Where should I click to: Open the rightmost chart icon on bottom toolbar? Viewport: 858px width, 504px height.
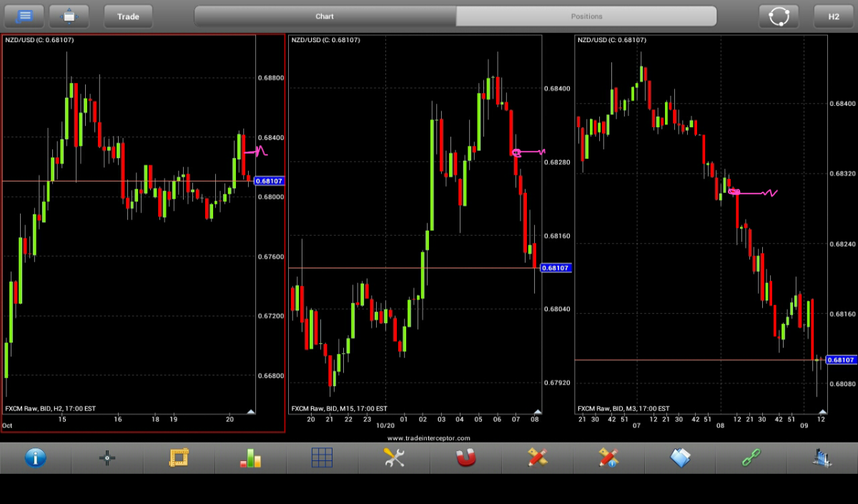tap(822, 458)
